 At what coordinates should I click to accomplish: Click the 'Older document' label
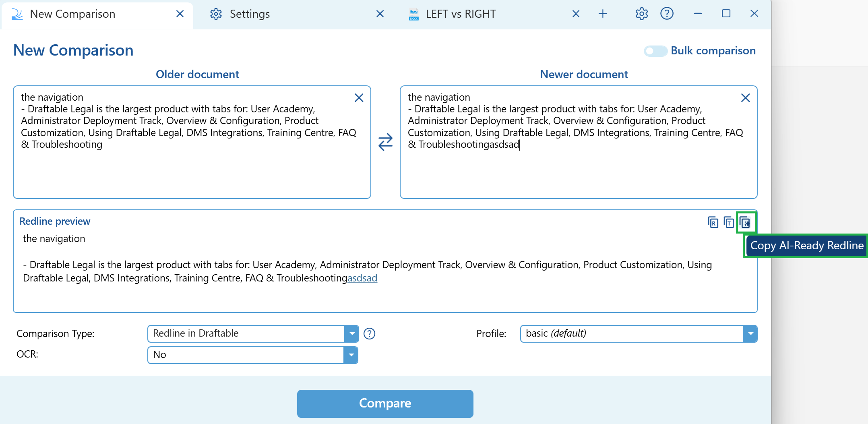point(197,74)
